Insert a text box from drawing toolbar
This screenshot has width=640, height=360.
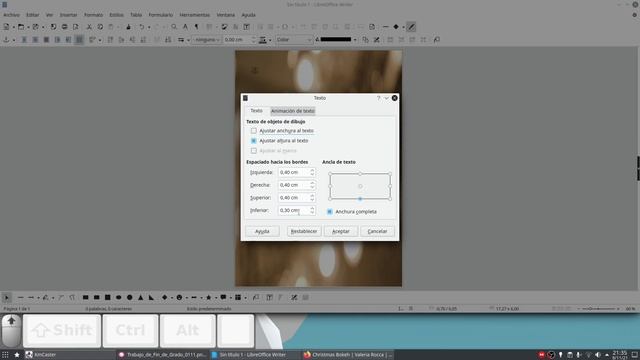click(269, 298)
